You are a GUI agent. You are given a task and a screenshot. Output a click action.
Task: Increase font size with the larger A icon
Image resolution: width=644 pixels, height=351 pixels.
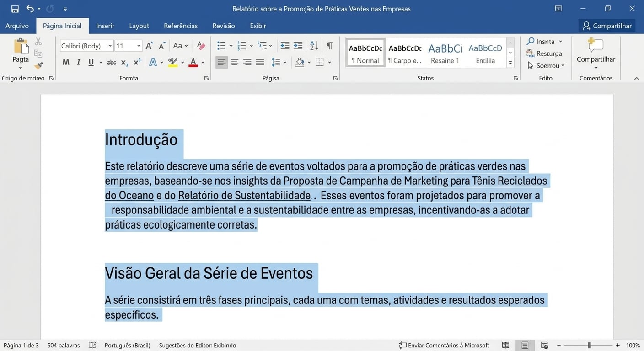[150, 46]
